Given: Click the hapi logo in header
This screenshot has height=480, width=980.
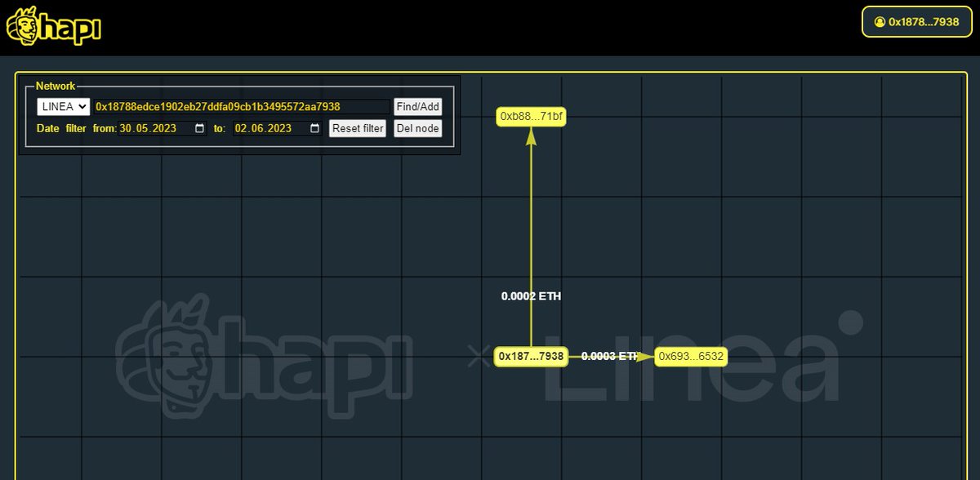Looking at the screenshot, I should [53, 27].
